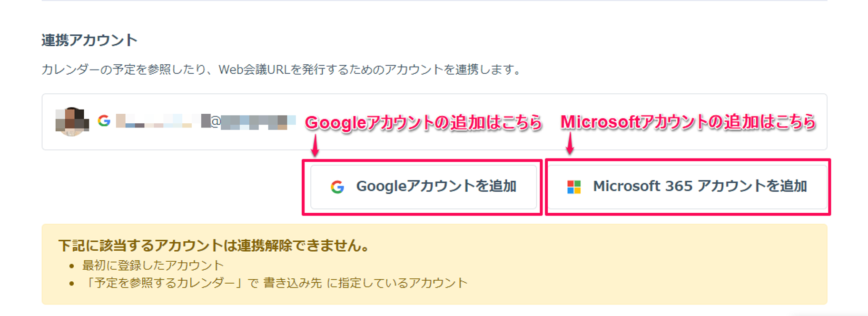Select the linked account's profile avatar

(x=72, y=121)
